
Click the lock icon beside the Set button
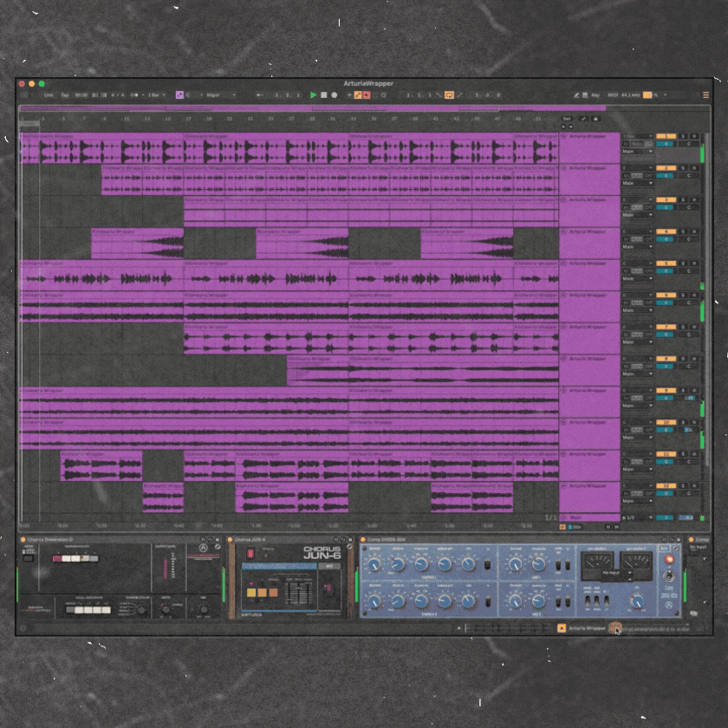click(596, 119)
